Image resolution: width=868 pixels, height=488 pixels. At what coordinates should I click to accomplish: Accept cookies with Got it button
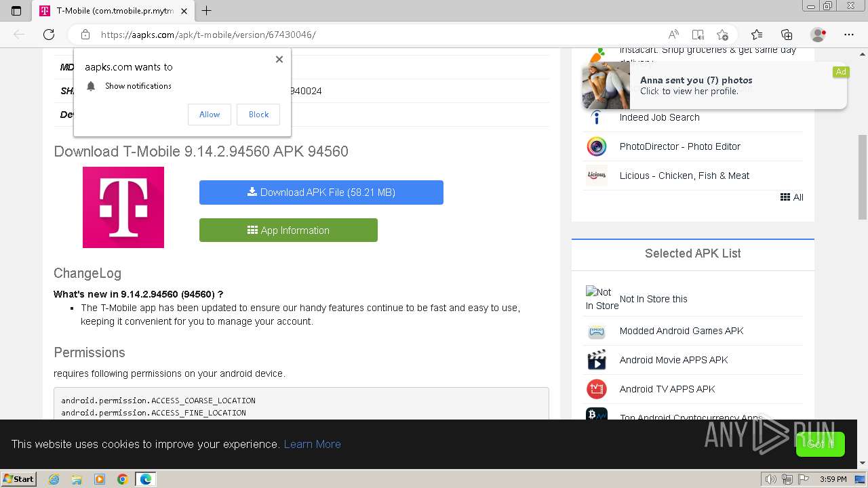[820, 444]
